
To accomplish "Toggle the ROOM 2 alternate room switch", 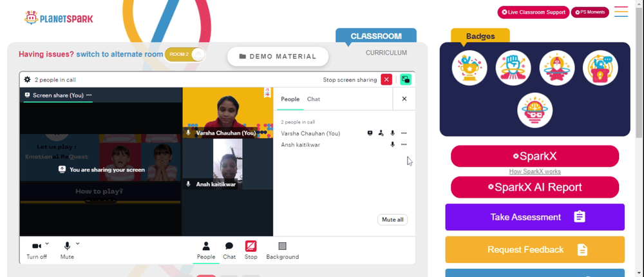I will pos(185,54).
